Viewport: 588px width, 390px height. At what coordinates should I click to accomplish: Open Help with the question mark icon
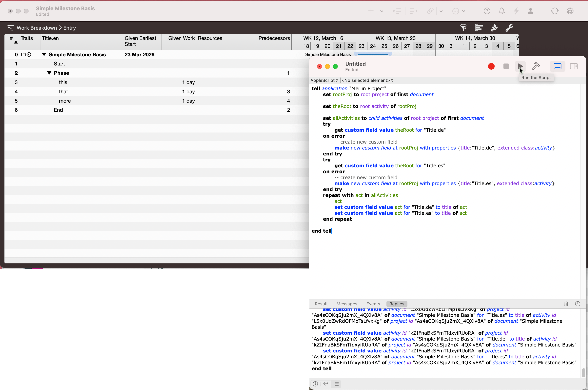click(x=487, y=11)
